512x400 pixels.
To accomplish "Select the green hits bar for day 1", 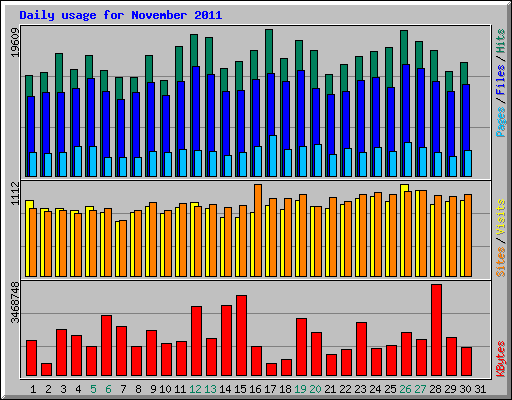I will tap(29, 86).
